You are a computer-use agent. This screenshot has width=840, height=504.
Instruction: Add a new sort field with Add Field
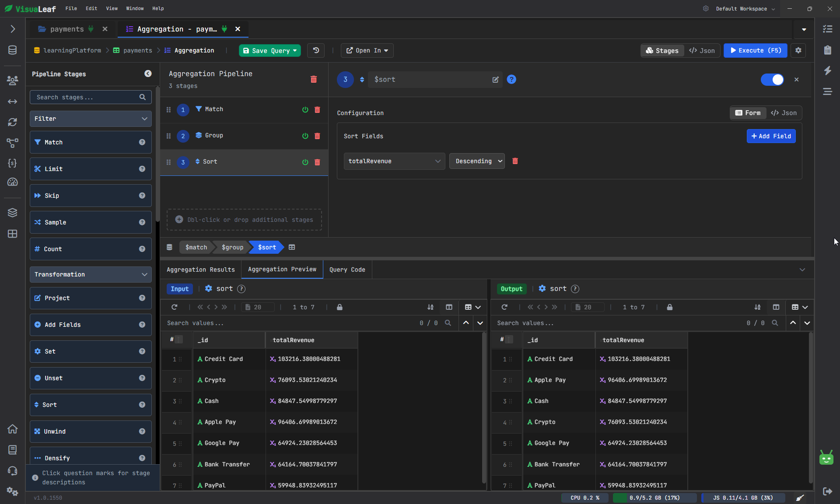click(x=771, y=136)
